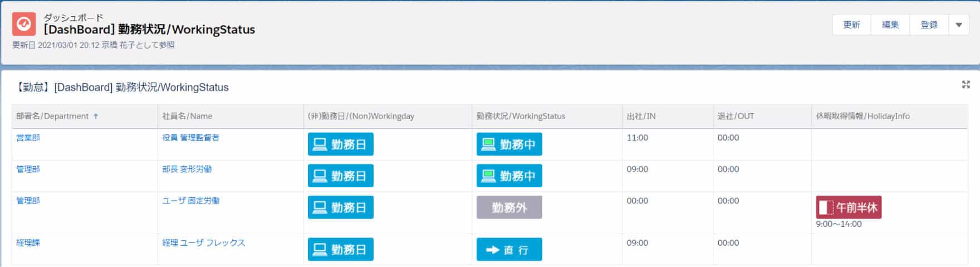The image size is (980, 267).
Task: Click the 休暇取得情報/HolidayInfo column header
Action: (x=863, y=116)
